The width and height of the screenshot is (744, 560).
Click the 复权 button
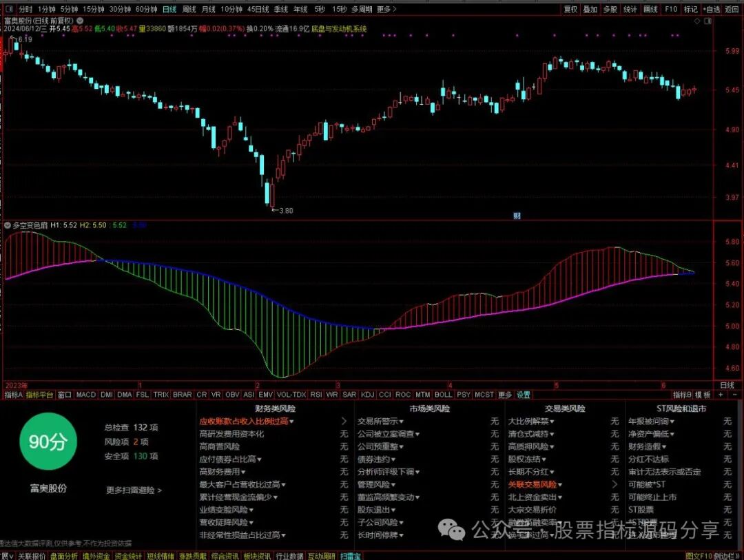[x=571, y=9]
